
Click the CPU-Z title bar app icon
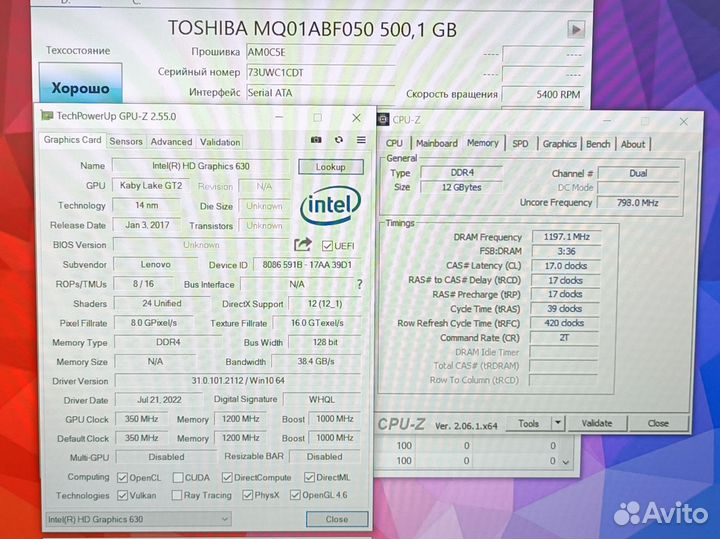[x=383, y=119]
